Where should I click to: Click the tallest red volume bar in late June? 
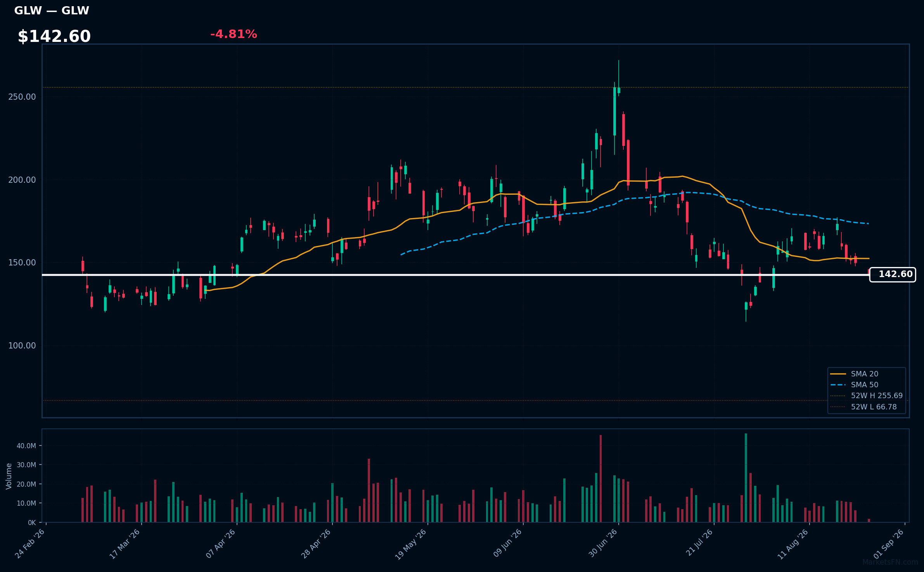click(x=601, y=478)
